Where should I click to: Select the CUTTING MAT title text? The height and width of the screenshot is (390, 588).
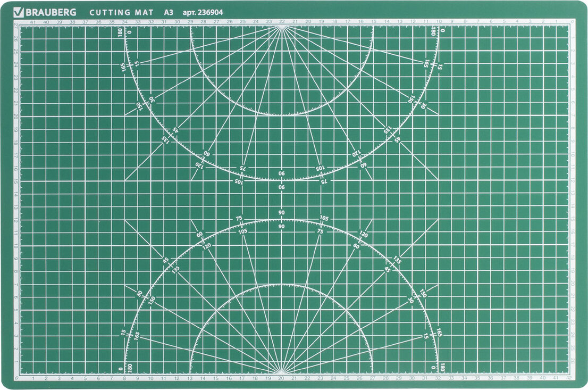tap(121, 12)
